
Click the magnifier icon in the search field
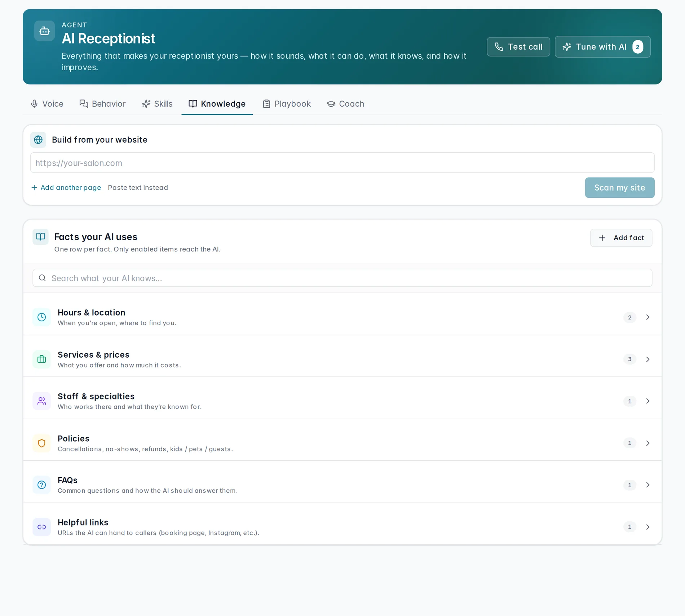(x=43, y=278)
